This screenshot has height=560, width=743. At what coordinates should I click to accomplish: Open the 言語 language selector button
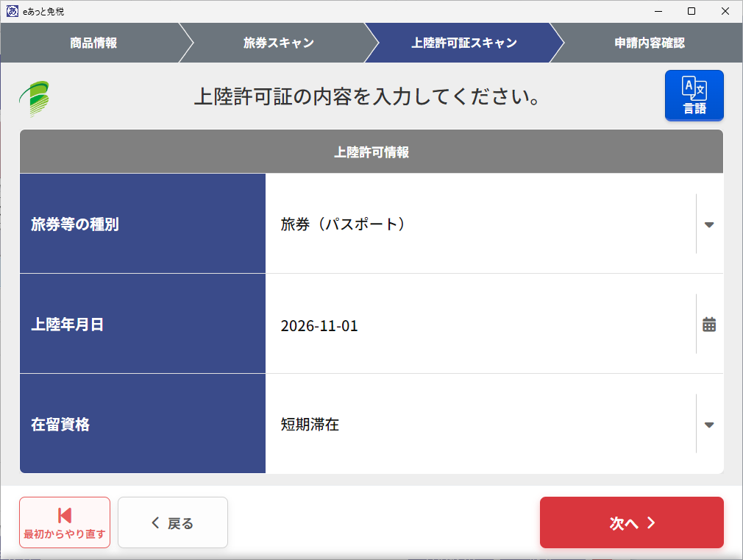(694, 96)
